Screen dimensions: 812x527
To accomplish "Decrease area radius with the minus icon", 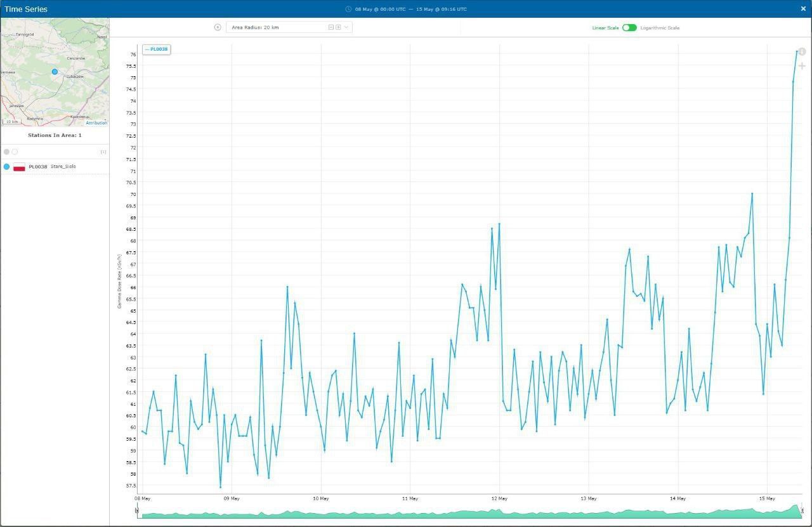I will pyautogui.click(x=331, y=27).
